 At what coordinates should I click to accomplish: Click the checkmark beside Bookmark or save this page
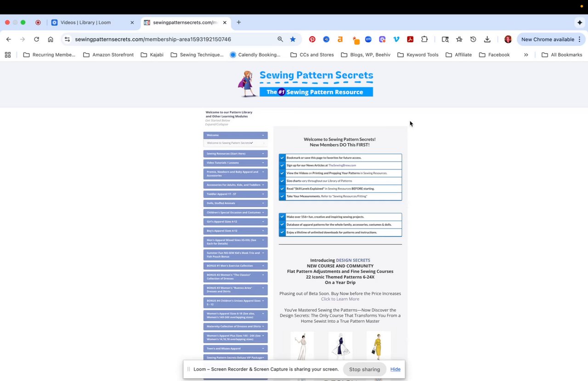(282, 157)
